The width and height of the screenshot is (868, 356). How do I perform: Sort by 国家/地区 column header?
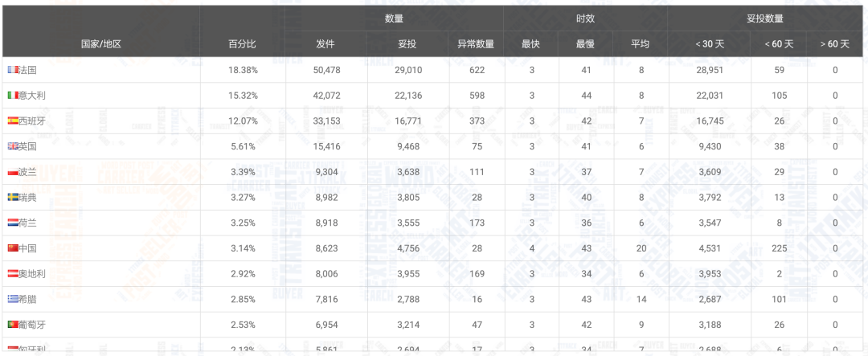[100, 44]
